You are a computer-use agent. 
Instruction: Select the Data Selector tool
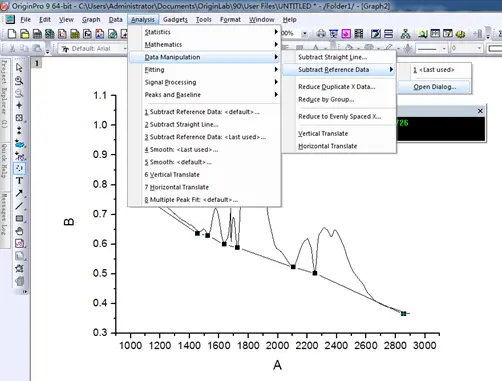point(19,130)
